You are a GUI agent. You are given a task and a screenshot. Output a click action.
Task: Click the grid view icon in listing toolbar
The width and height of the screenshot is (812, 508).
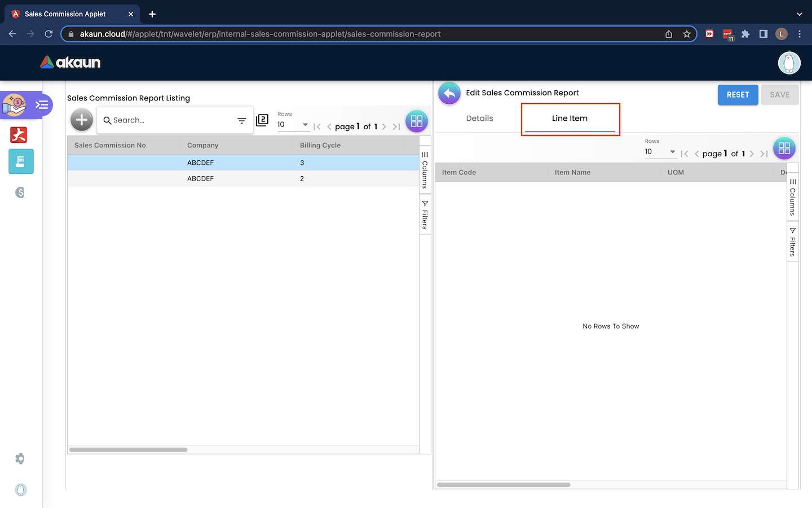pos(416,121)
